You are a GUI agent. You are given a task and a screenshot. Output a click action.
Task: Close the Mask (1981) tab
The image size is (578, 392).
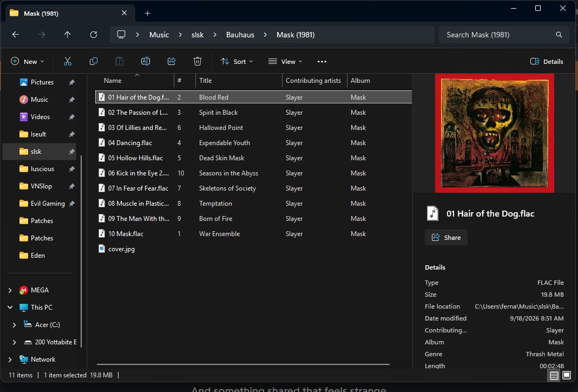[x=124, y=13]
